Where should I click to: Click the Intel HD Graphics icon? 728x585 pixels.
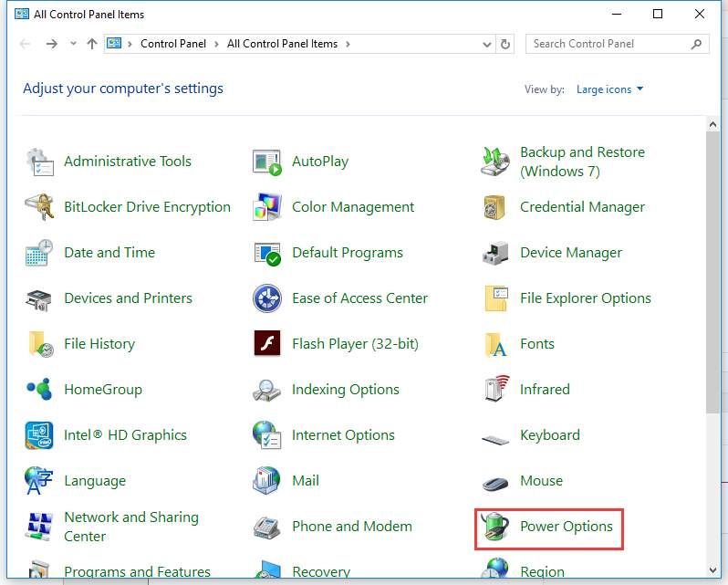[39, 435]
